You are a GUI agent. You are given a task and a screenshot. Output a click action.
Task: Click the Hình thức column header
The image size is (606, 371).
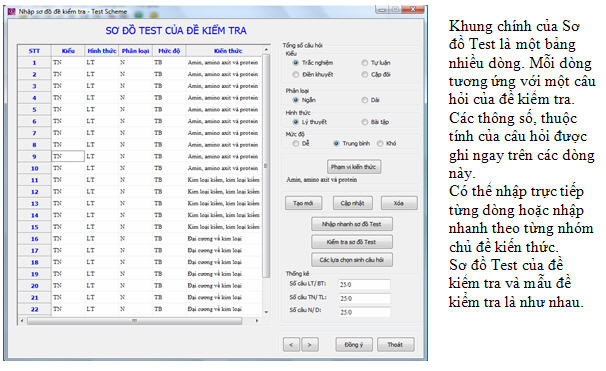pos(102,51)
